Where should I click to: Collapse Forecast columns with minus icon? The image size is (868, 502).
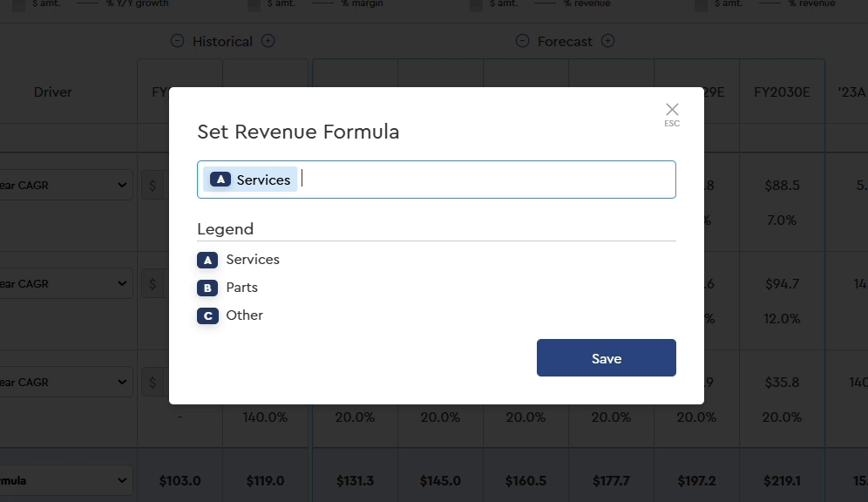click(x=522, y=40)
